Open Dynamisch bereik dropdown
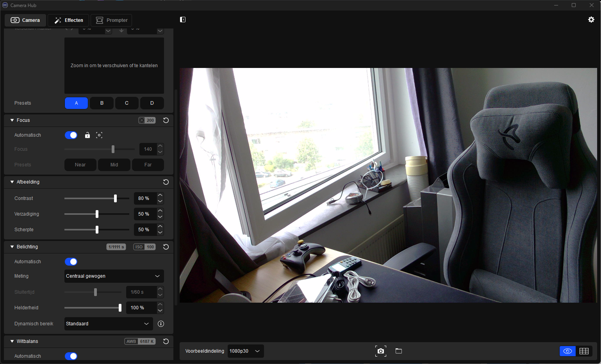The image size is (601, 364). coord(109,324)
